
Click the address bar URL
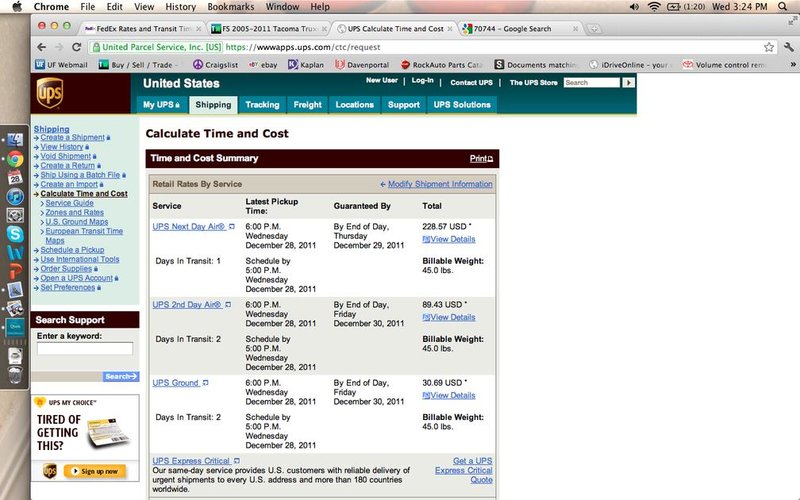(303, 47)
